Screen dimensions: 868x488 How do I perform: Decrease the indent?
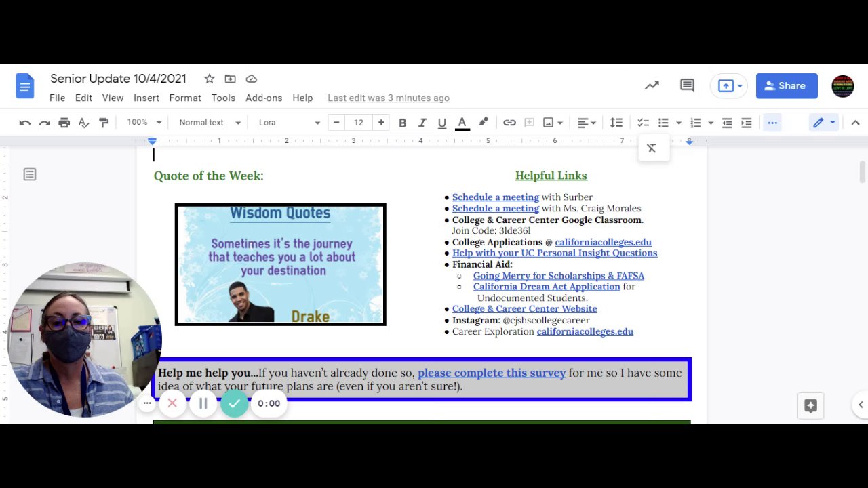point(727,123)
